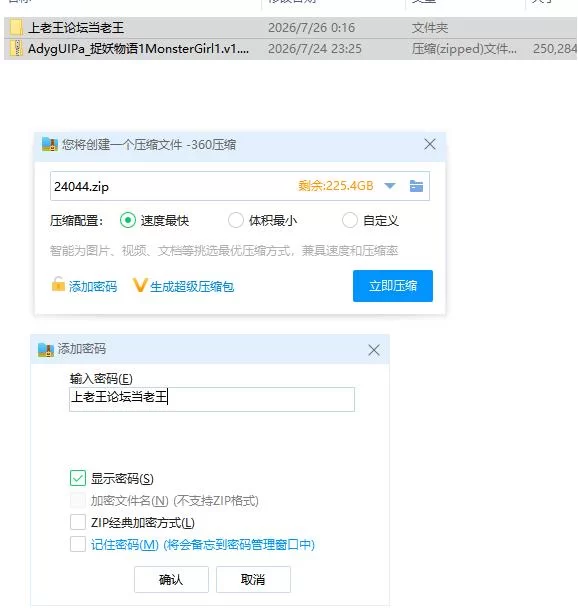Screen dimensions: 578x614
Task: Click the zip file icon of AdygUIPa archive
Action: click(x=16, y=49)
